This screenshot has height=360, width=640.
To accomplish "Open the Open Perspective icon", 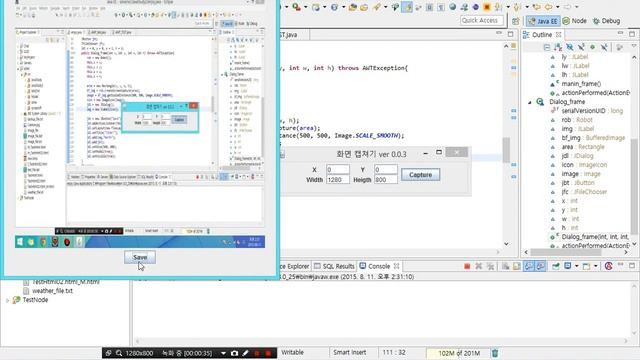I will 516,21.
